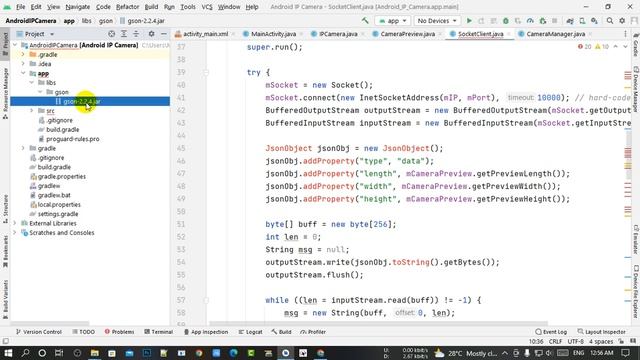This screenshot has width=640, height=360.
Task: Open Device File Explorer side panel
Action: [636, 291]
